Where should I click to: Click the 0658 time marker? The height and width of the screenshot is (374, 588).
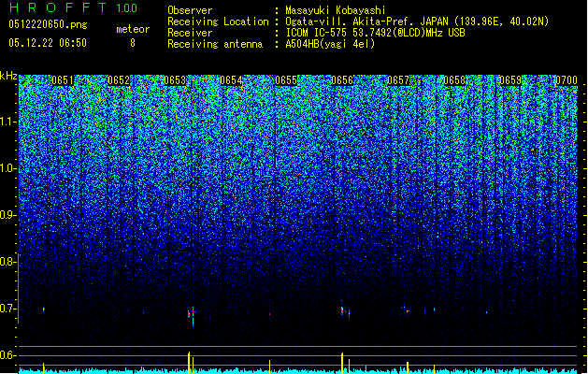coord(454,80)
